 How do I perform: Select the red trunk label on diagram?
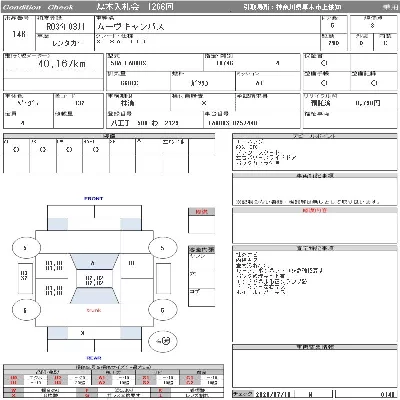pyautogui.click(x=94, y=310)
